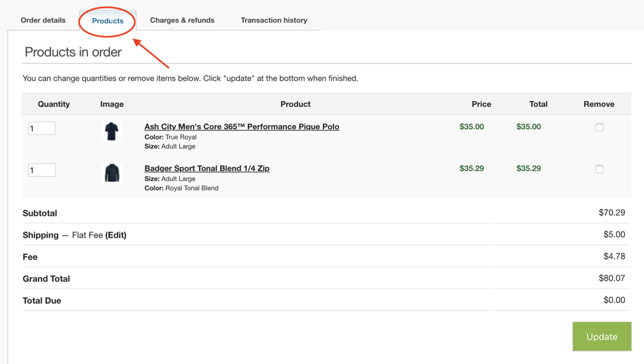The height and width of the screenshot is (364, 644).
Task: Click the Product column header
Action: [296, 104]
